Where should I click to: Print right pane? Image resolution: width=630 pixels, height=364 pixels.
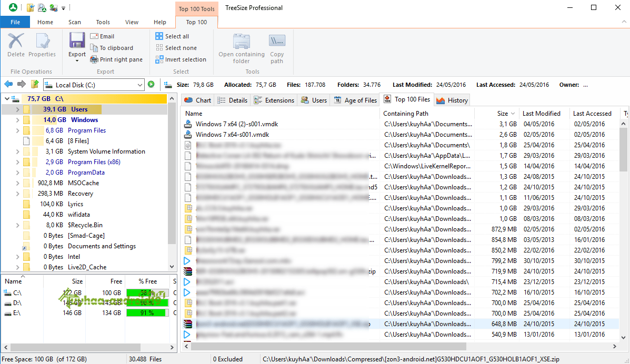[116, 59]
